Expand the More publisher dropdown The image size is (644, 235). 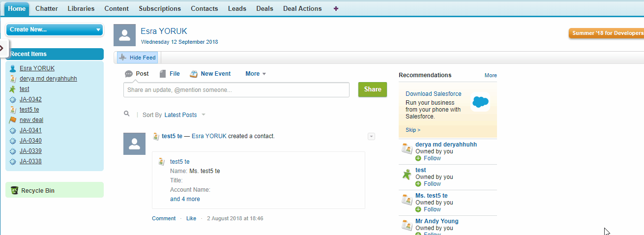click(256, 74)
